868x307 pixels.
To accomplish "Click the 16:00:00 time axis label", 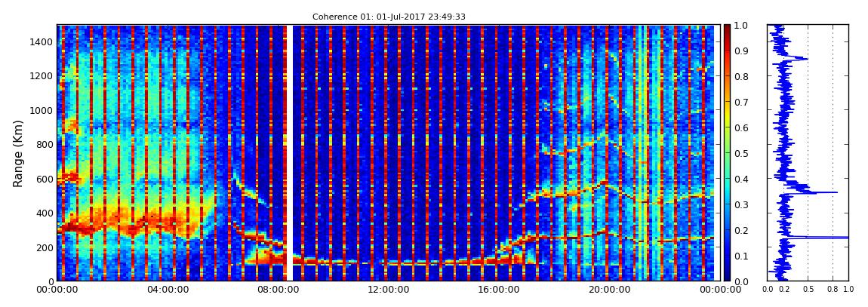I will [x=500, y=290].
